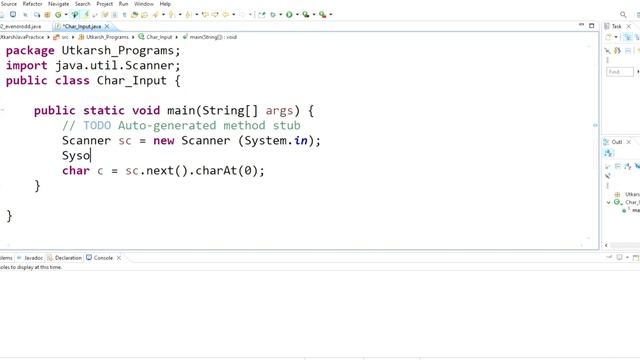This screenshot has height=360, width=640.
Task: Switch to the Declaration tab
Action: 64,258
